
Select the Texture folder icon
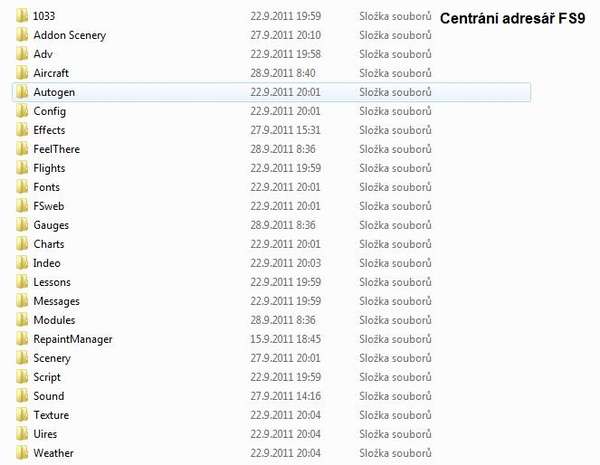22,415
